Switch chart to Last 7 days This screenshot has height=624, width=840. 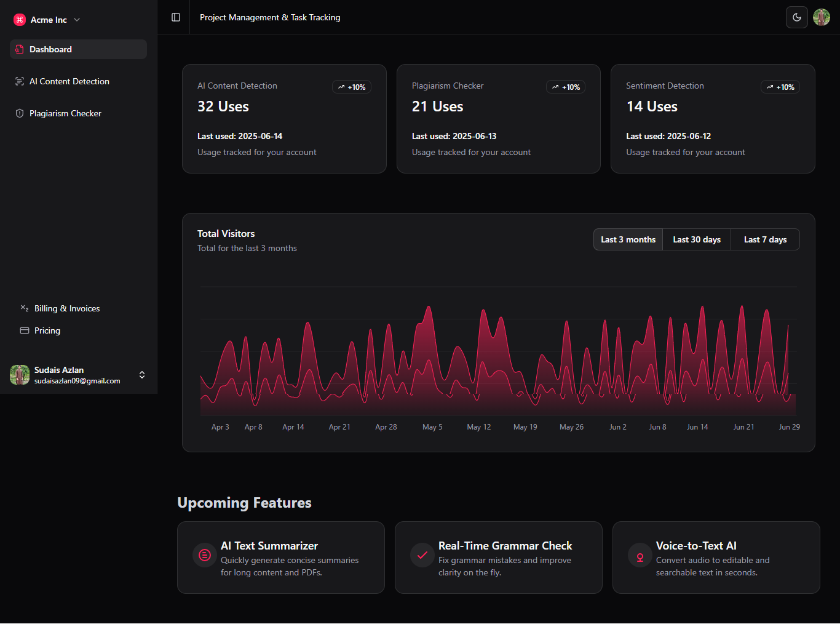pyautogui.click(x=765, y=239)
